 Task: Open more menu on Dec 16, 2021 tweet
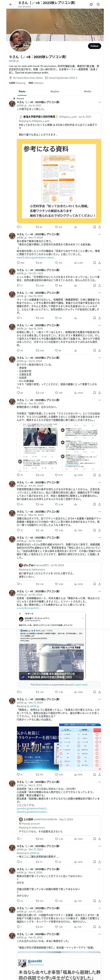(99, 293)
